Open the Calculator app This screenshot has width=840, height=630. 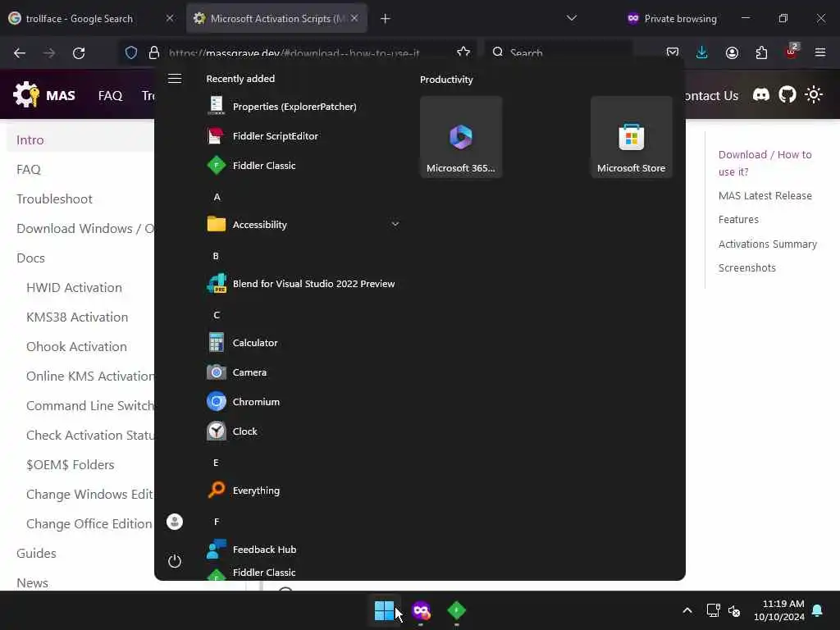[303, 342]
